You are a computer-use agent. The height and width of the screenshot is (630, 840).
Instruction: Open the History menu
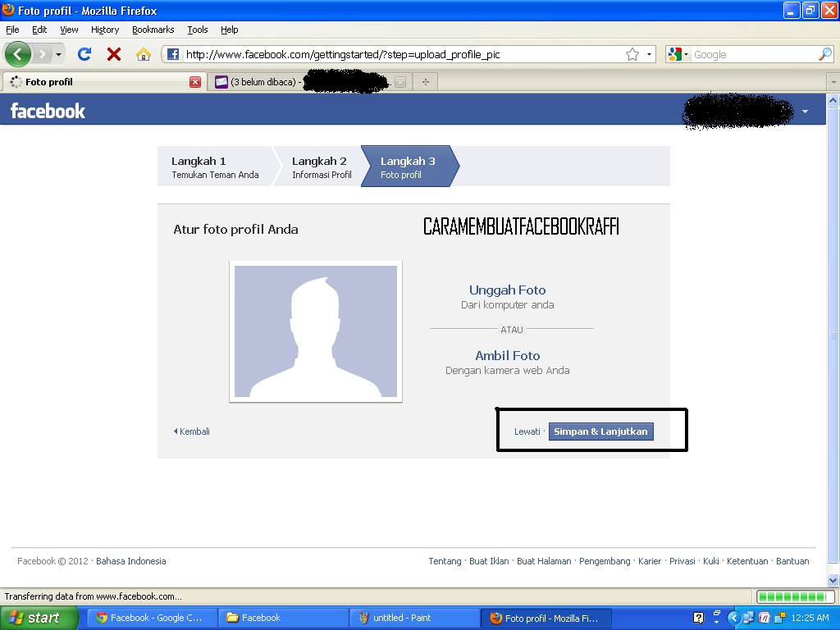105,30
